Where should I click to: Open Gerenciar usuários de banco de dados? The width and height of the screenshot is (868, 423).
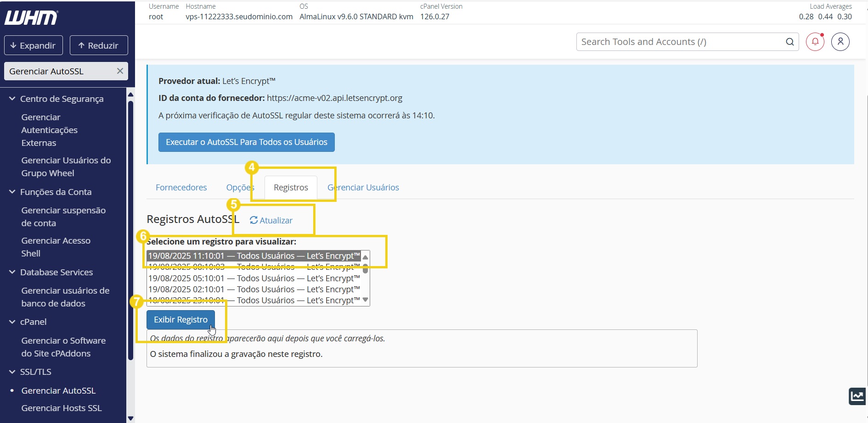point(65,297)
